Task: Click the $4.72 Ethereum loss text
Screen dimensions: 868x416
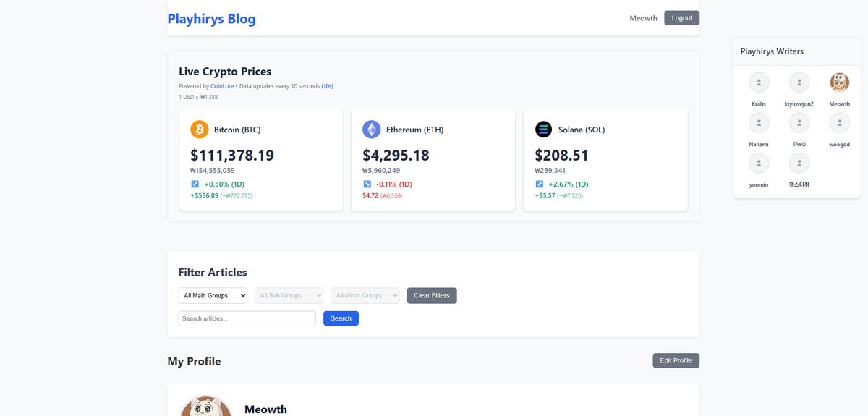Action: point(370,195)
